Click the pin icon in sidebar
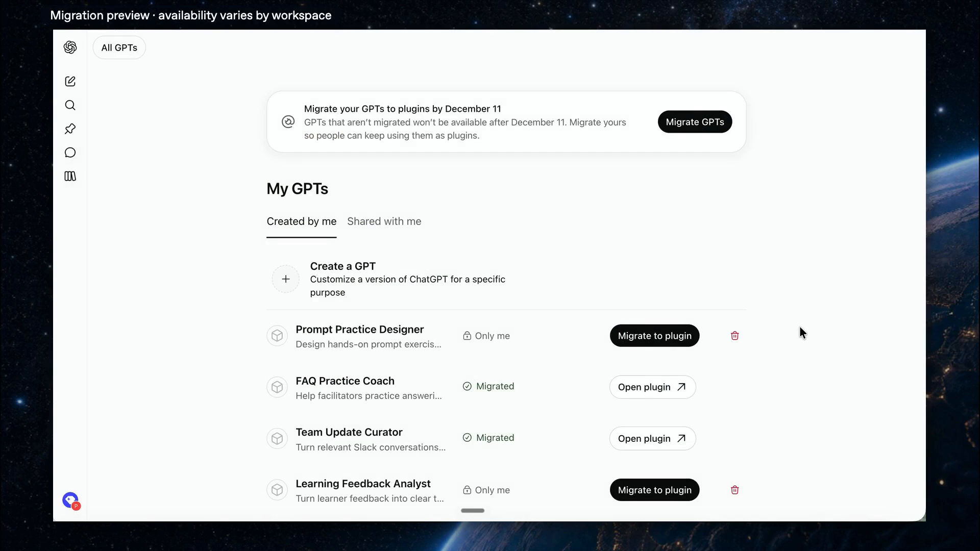The width and height of the screenshot is (980, 551). pos(70,129)
